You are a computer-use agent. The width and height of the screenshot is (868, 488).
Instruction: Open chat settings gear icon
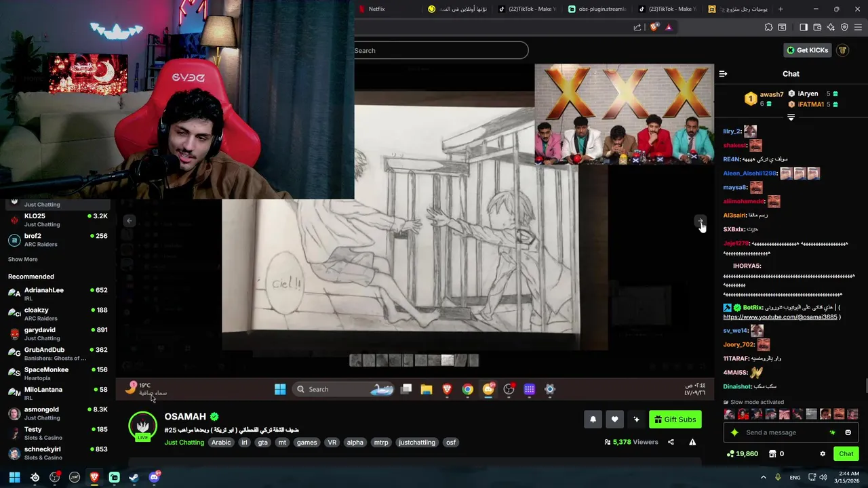point(823,454)
